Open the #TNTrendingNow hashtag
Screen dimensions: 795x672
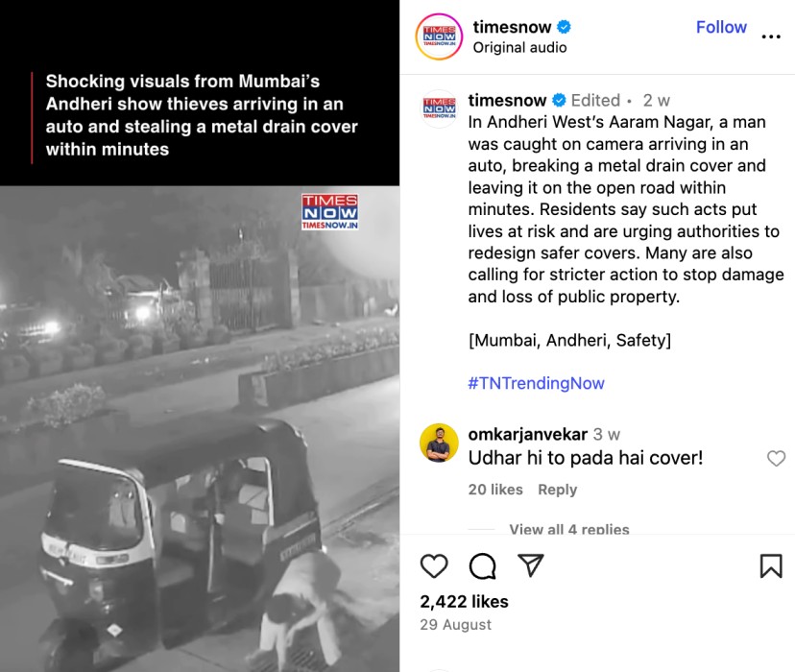pos(537,383)
